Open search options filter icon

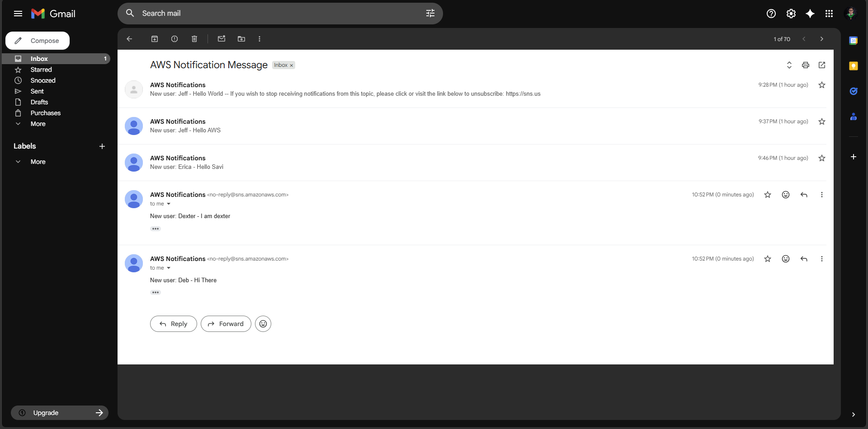click(430, 14)
